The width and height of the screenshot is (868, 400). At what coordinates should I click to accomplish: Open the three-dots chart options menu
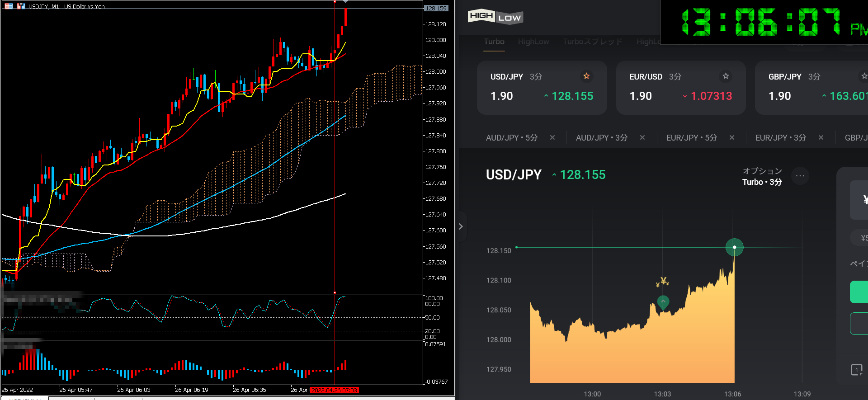[800, 176]
